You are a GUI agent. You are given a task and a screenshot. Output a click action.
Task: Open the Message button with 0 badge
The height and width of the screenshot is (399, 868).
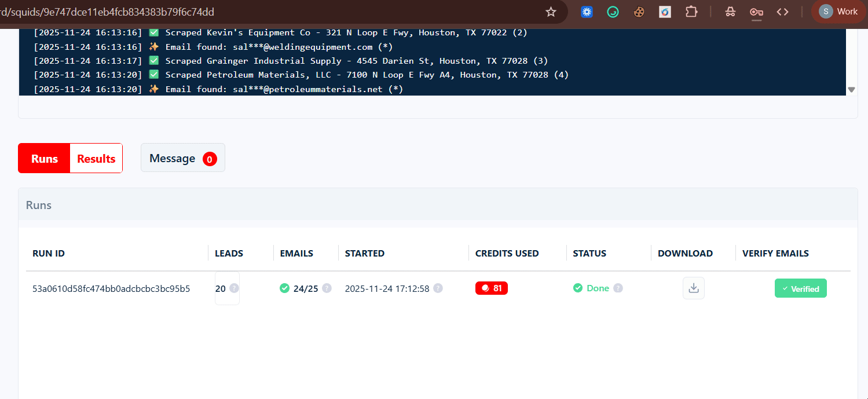pyautogui.click(x=182, y=158)
